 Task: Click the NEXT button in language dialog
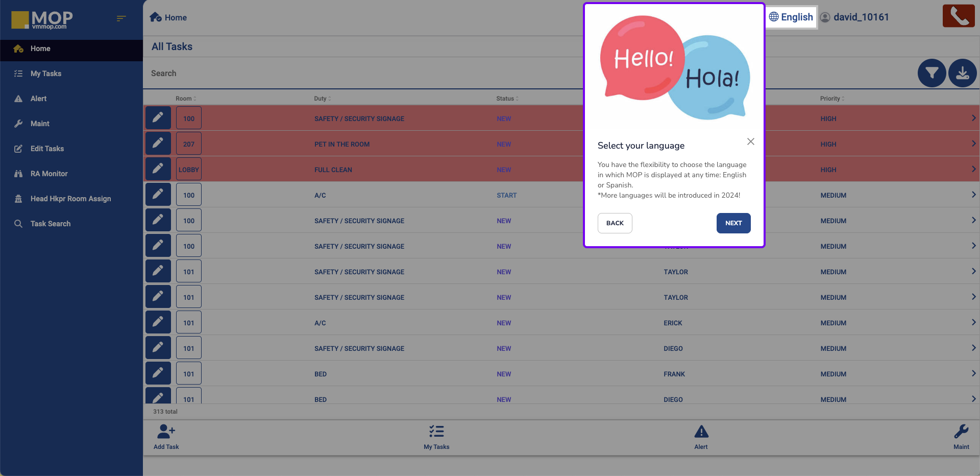(733, 223)
